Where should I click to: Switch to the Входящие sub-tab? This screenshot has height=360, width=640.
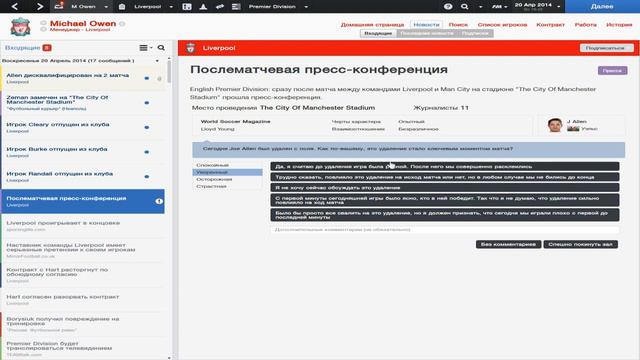click(x=378, y=33)
